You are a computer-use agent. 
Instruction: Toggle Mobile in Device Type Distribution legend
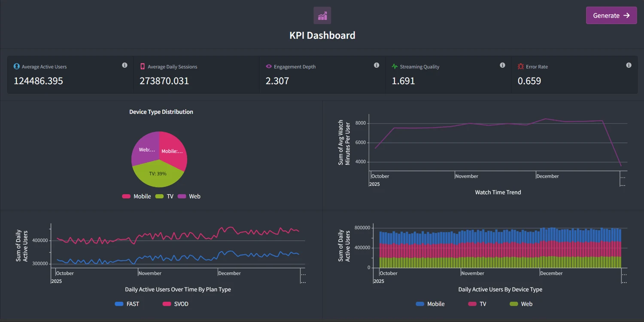pyautogui.click(x=137, y=196)
